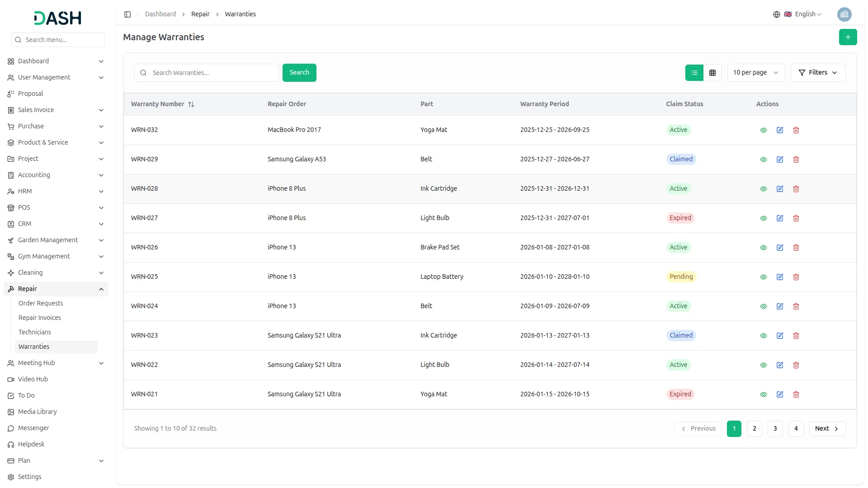Edit warranty WRN-023

[779, 336]
